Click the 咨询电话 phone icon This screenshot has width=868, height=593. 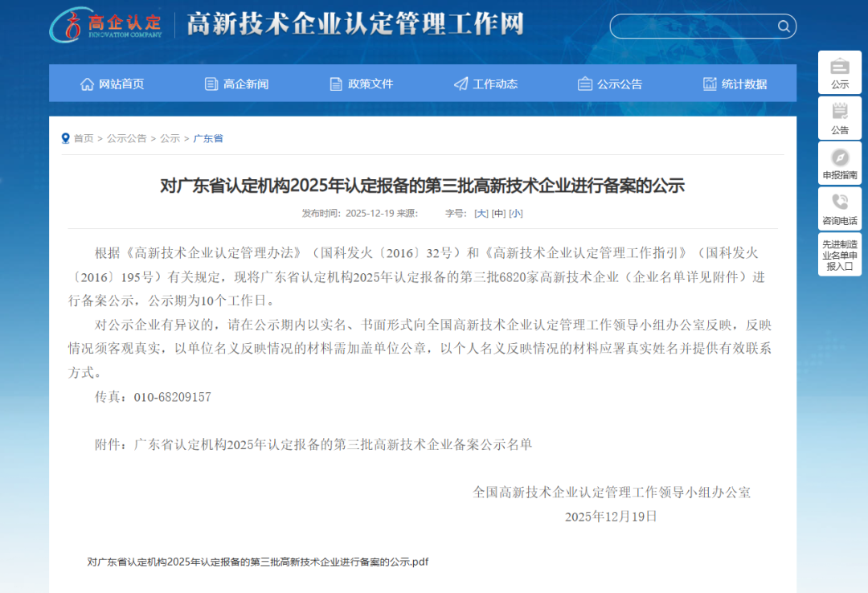pos(839,202)
